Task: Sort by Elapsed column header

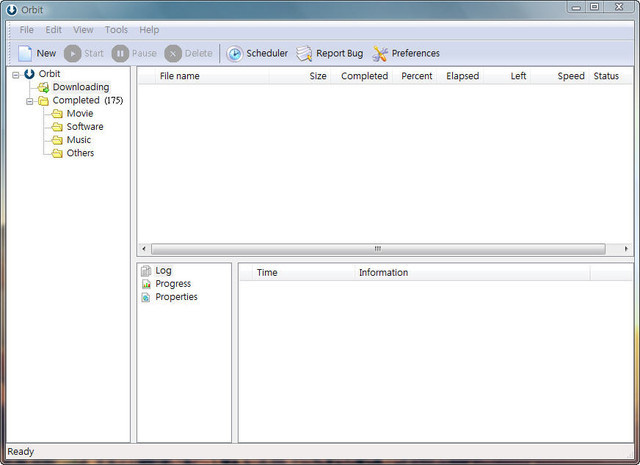Action: [461, 76]
